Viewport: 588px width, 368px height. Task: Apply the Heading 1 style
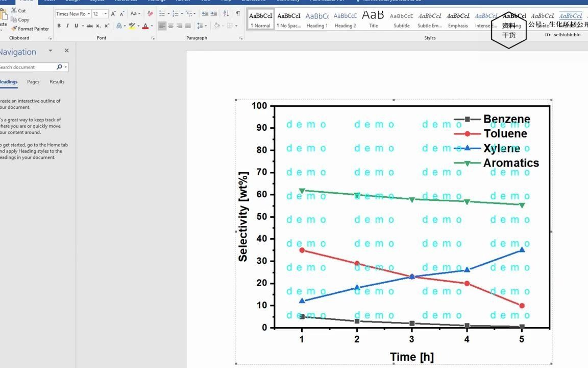click(x=317, y=19)
